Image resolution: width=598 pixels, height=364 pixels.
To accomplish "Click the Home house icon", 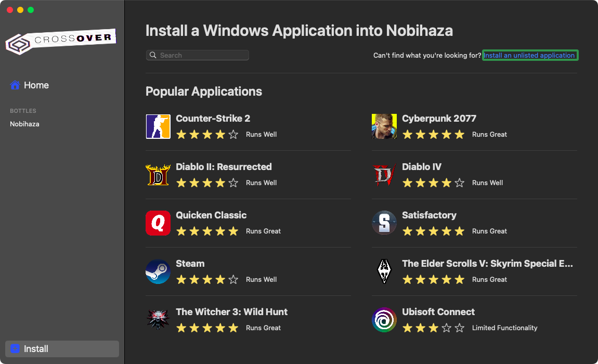I will point(15,85).
